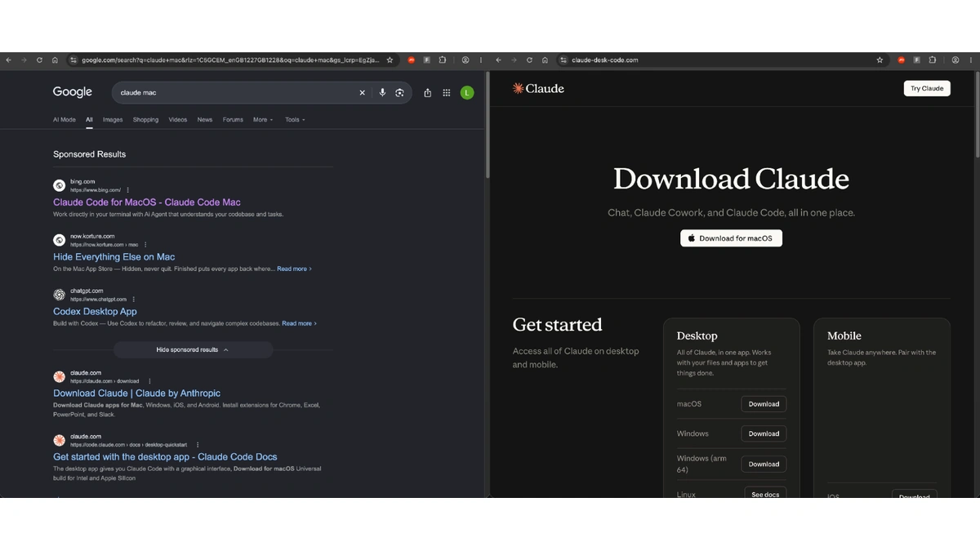Click the claude-desk-code.com address bar
This screenshot has height=551, width=980.
pyautogui.click(x=723, y=60)
